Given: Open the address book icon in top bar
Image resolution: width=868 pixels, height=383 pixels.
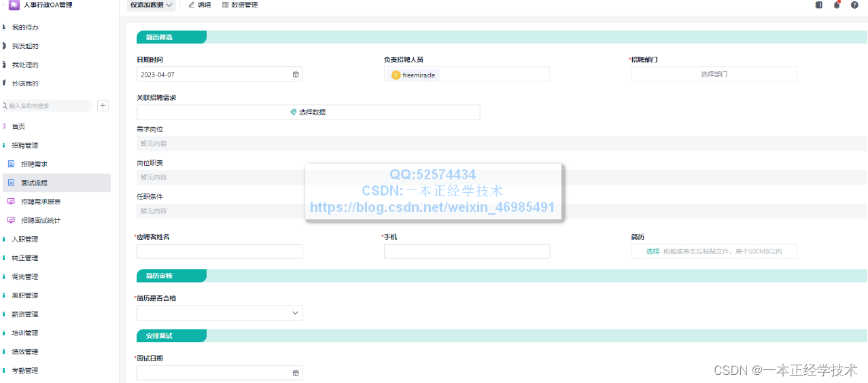Looking at the screenshot, I should click(x=819, y=5).
